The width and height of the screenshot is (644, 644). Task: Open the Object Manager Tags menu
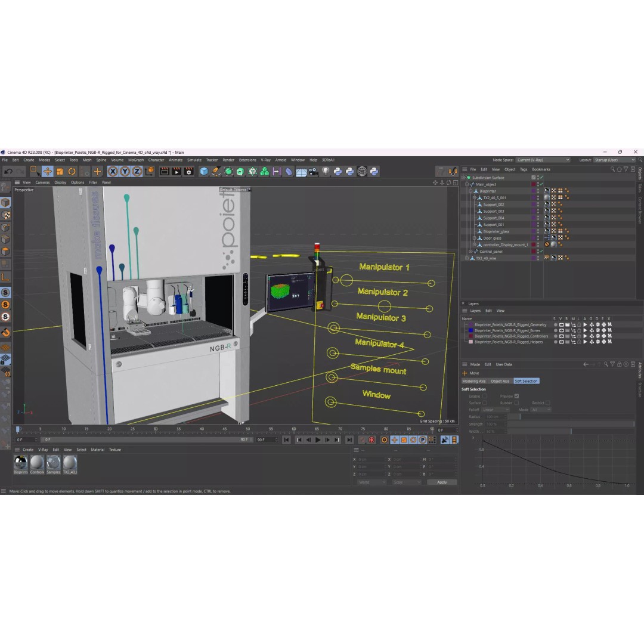point(524,169)
